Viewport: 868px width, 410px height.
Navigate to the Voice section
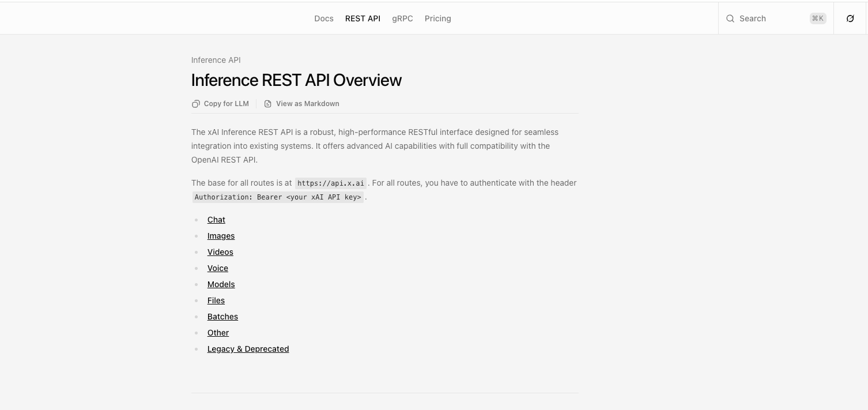(x=217, y=268)
